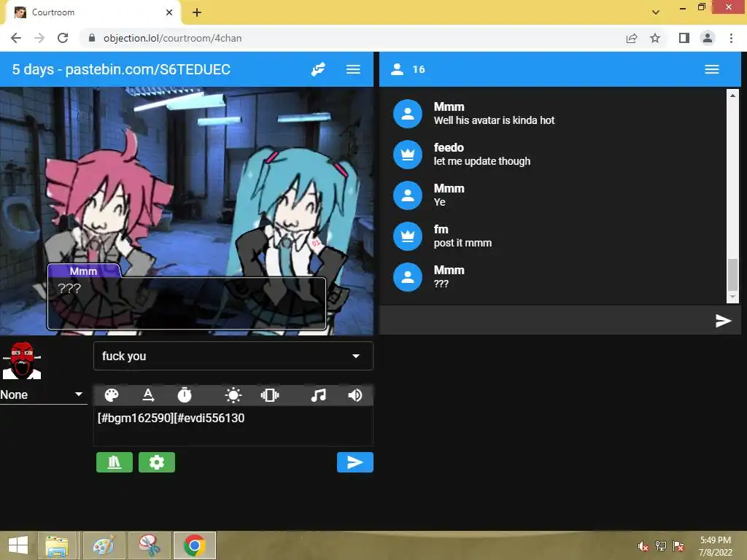Screen dimensions: 747x560
Task: Open Action Center flag tray icon
Action: 678,546
